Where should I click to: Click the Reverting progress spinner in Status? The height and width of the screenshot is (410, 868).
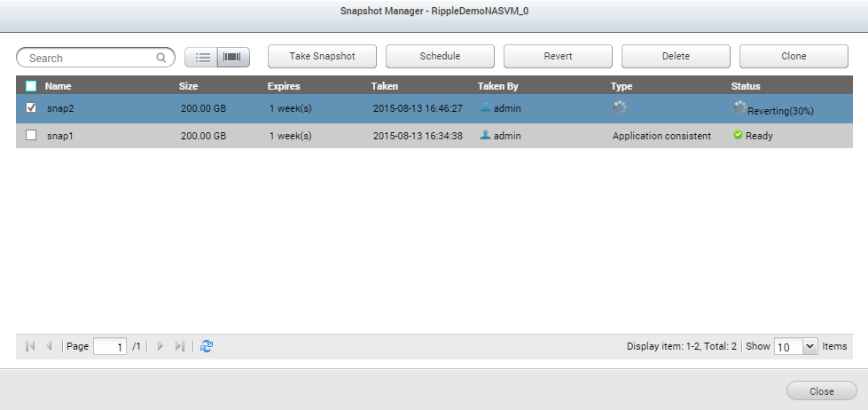click(x=739, y=108)
